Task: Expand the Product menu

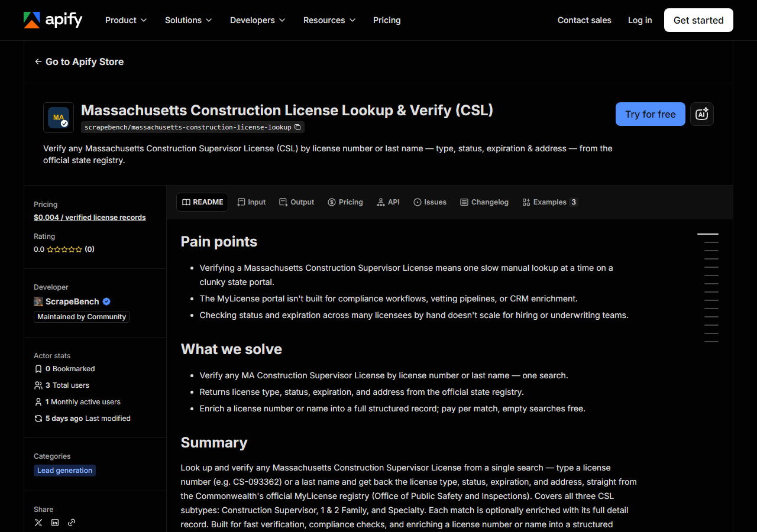Action: 126,20
